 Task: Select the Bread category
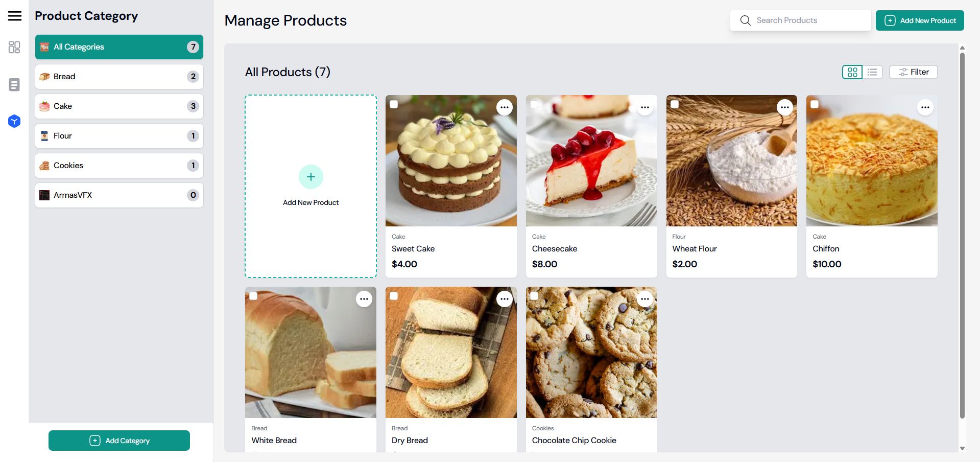pos(119,77)
